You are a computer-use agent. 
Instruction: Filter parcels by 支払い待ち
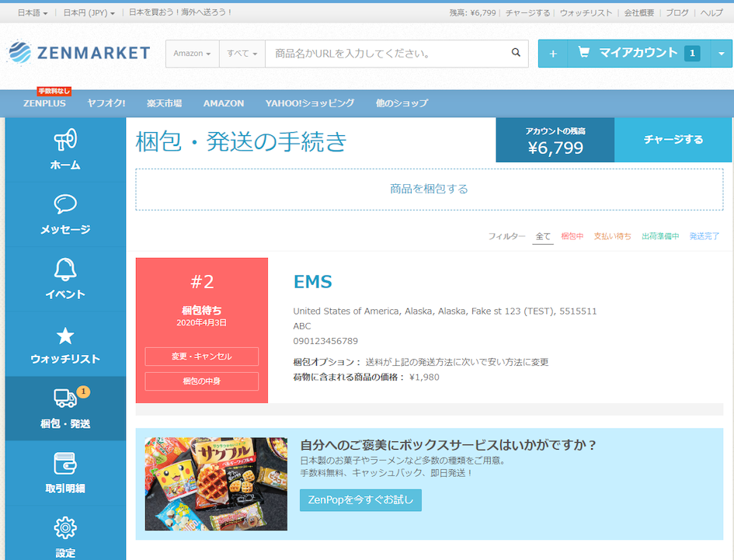(x=613, y=236)
